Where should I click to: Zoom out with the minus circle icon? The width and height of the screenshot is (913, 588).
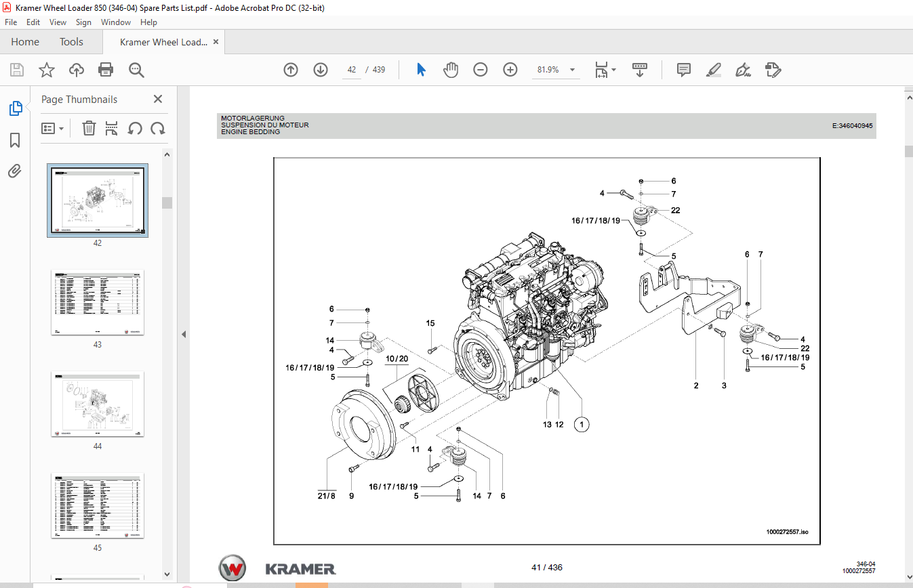tap(481, 70)
